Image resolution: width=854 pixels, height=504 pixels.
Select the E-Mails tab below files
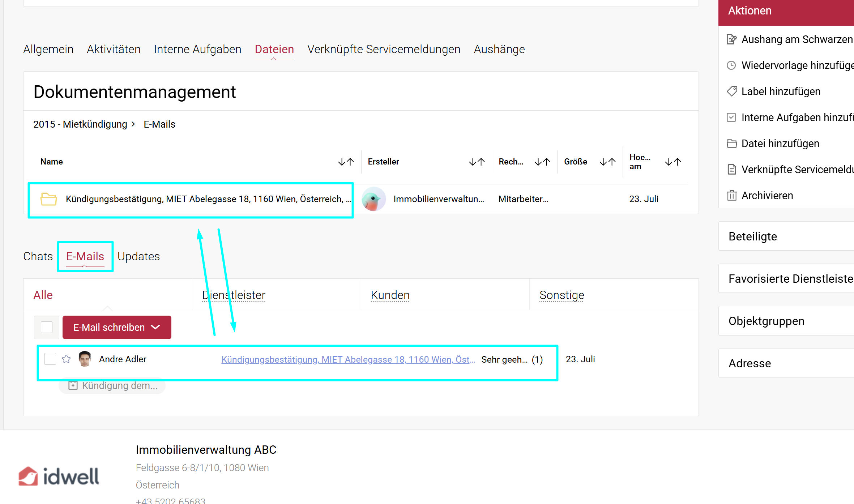(85, 256)
